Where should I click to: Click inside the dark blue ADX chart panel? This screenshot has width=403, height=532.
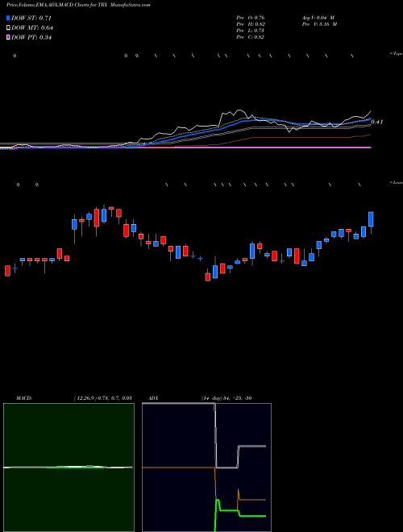click(x=206, y=468)
